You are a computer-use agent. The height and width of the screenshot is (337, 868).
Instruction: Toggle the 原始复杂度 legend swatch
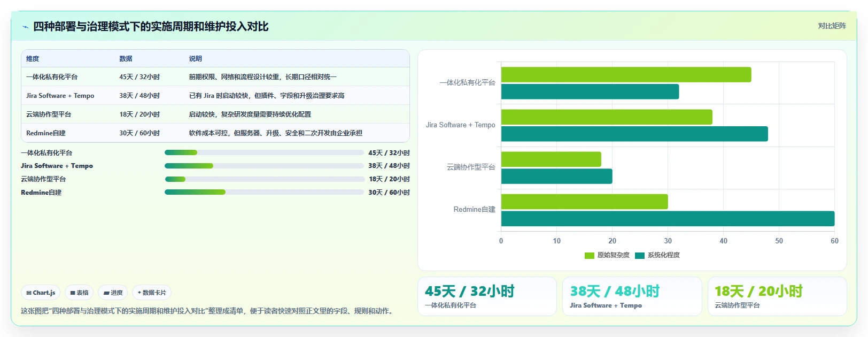point(590,256)
